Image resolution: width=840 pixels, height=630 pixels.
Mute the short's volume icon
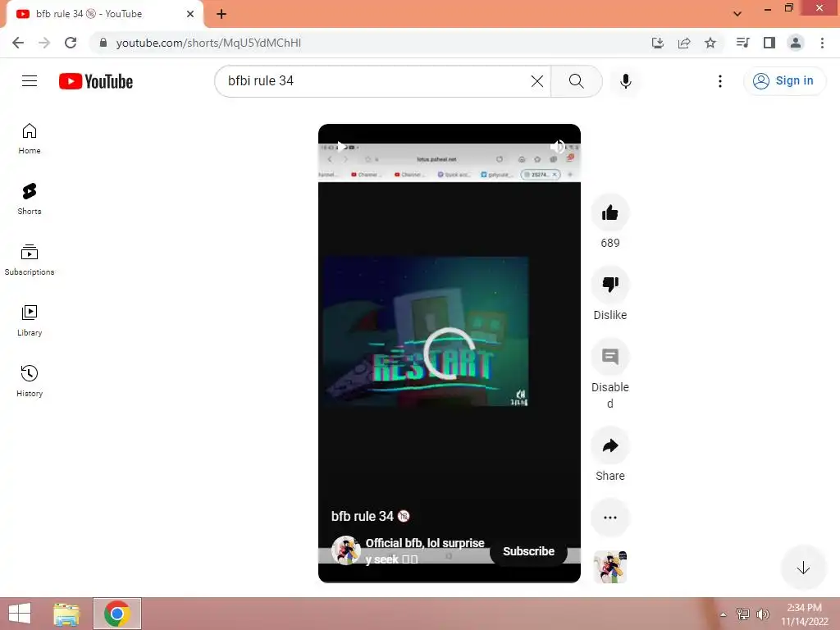coord(558,146)
